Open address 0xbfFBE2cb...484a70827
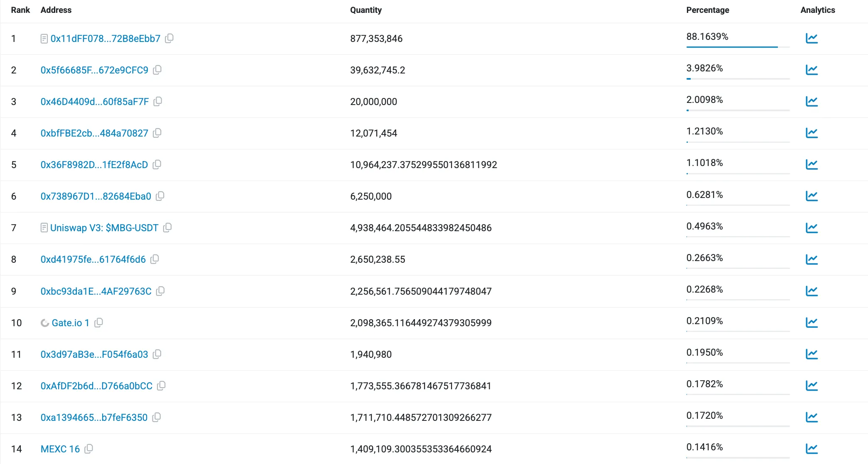 (x=94, y=133)
